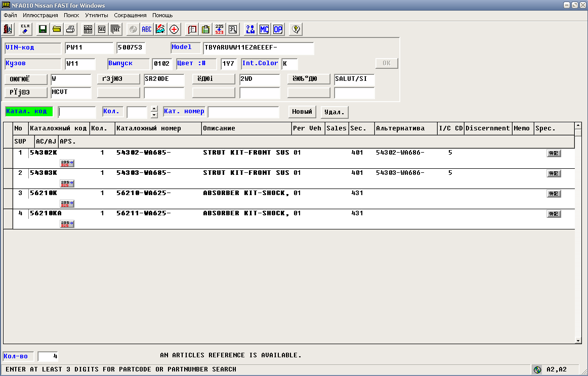Click the button left of MCVT field
Image resolution: width=588 pixels, height=376 pixels.
click(26, 92)
